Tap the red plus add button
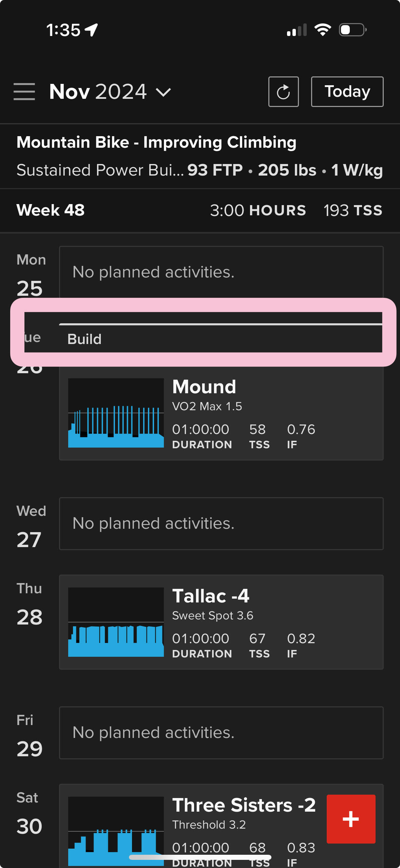The image size is (400, 868). click(x=351, y=819)
